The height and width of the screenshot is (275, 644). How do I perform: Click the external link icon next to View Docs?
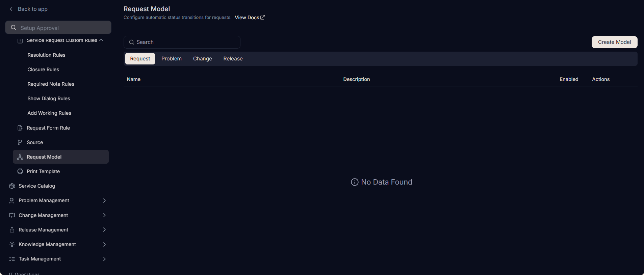coord(262,17)
